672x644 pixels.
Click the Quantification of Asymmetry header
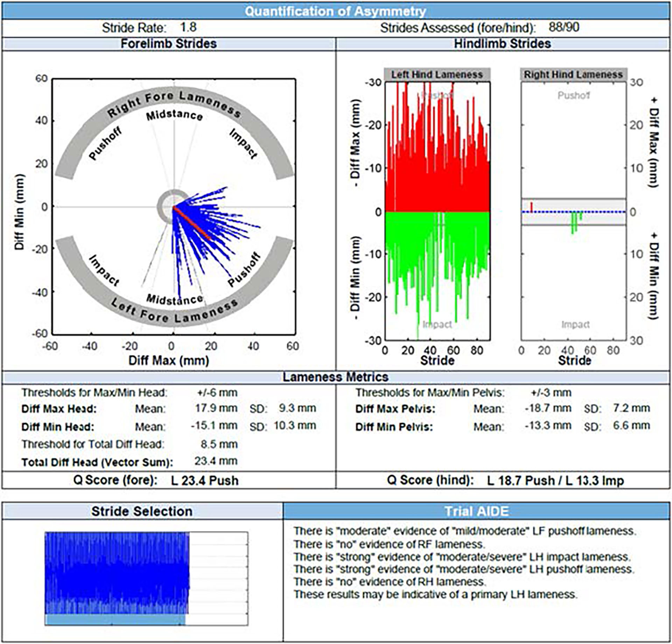[x=335, y=11]
